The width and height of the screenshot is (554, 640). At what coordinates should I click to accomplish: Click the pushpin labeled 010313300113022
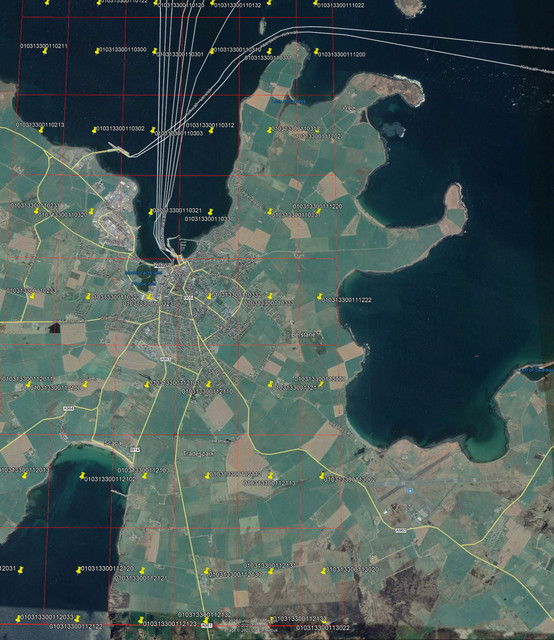point(324,622)
